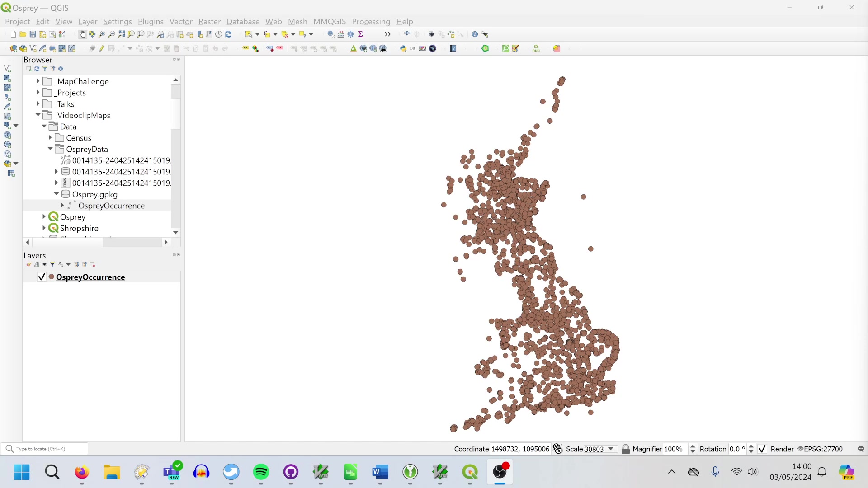Uncheck the OspreyOccurrence layer visibility
The image size is (868, 488).
(x=41, y=277)
